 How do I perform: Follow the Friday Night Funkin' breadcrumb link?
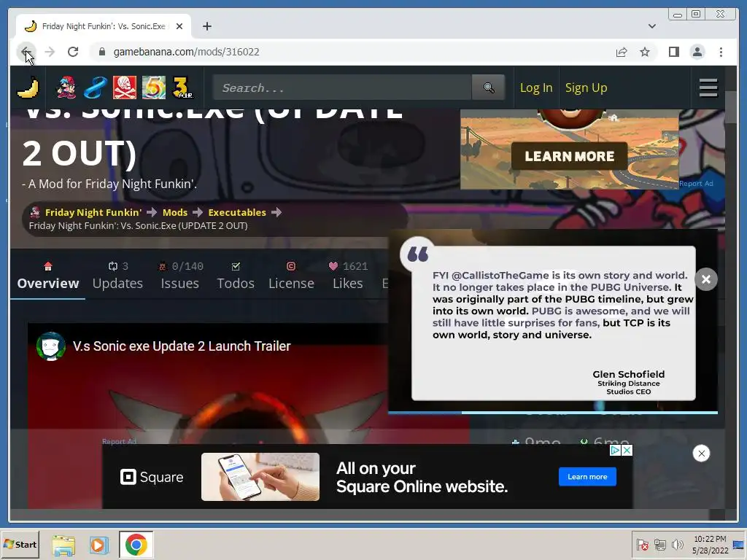pyautogui.click(x=93, y=212)
